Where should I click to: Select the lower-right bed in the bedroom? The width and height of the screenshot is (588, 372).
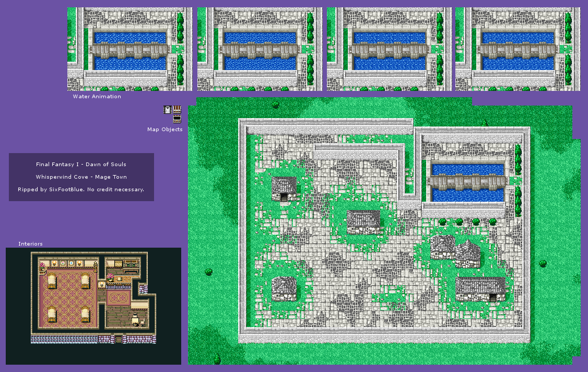(86, 314)
